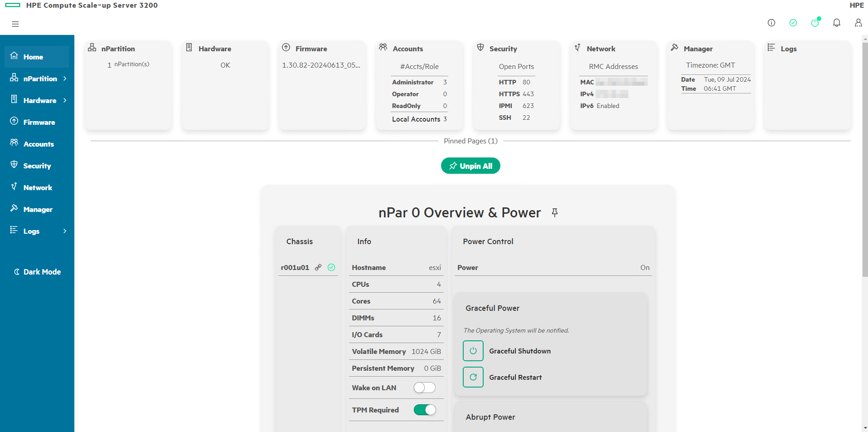Open the Logs summary card title
This screenshot has height=432, width=868.
click(789, 49)
